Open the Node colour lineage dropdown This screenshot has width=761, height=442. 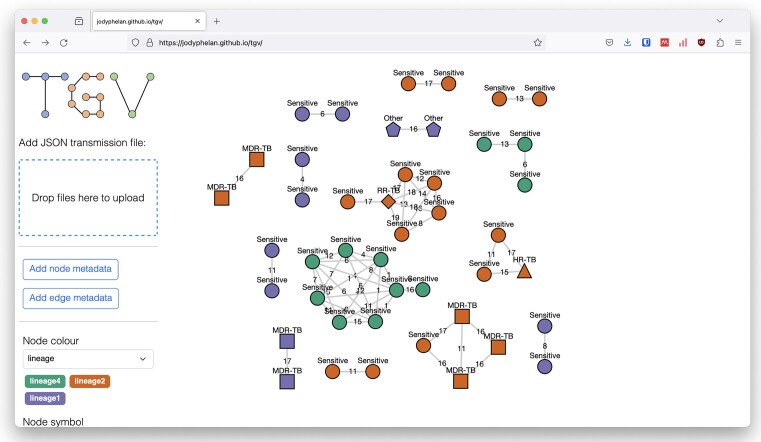(x=88, y=359)
